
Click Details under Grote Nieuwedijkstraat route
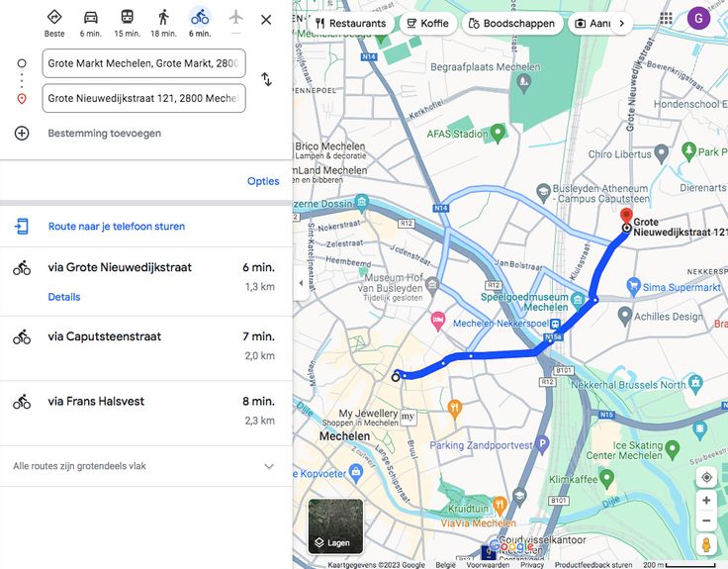[x=64, y=297]
